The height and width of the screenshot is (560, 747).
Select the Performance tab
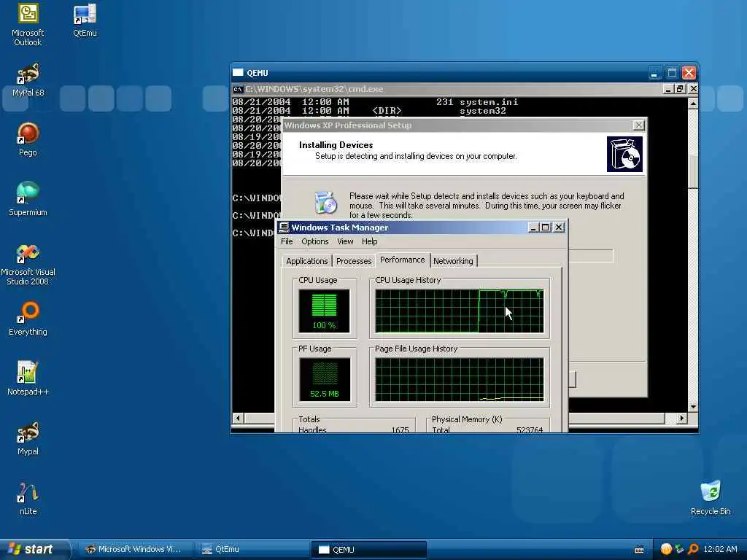[402, 260]
